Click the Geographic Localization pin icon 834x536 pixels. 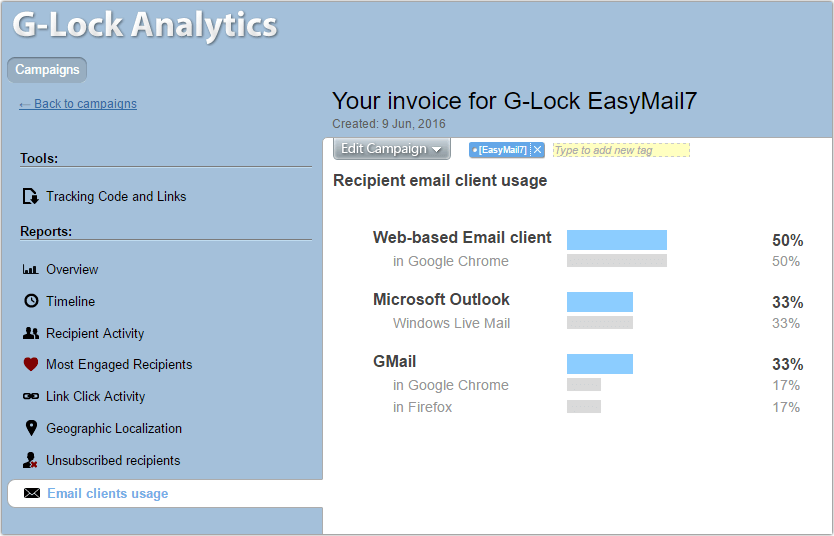[x=31, y=428]
